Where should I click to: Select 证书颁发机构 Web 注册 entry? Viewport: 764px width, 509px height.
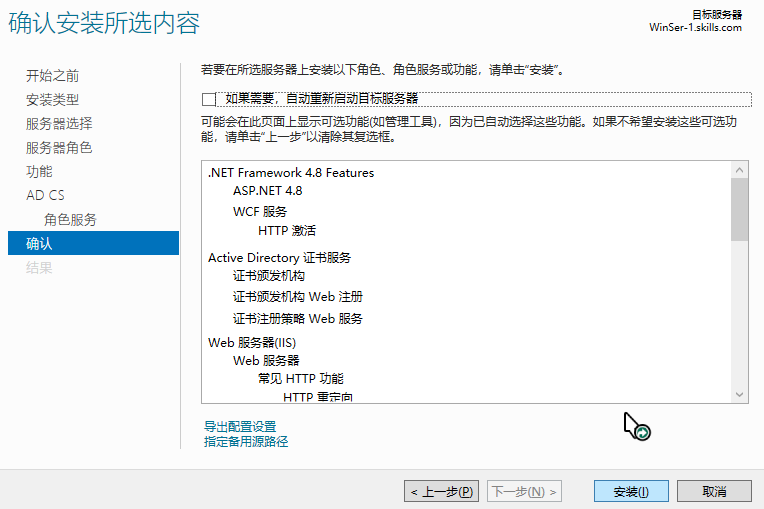click(298, 297)
